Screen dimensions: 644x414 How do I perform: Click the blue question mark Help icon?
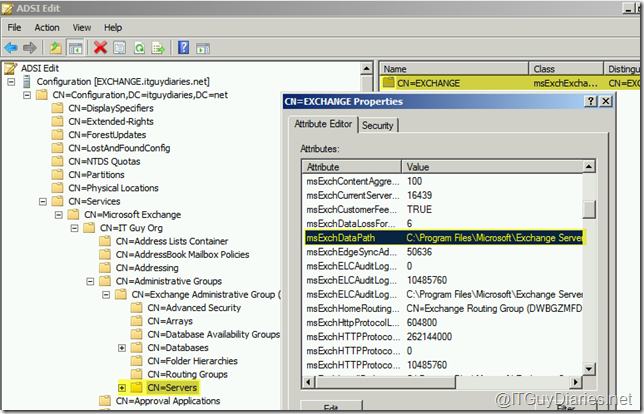(x=184, y=48)
